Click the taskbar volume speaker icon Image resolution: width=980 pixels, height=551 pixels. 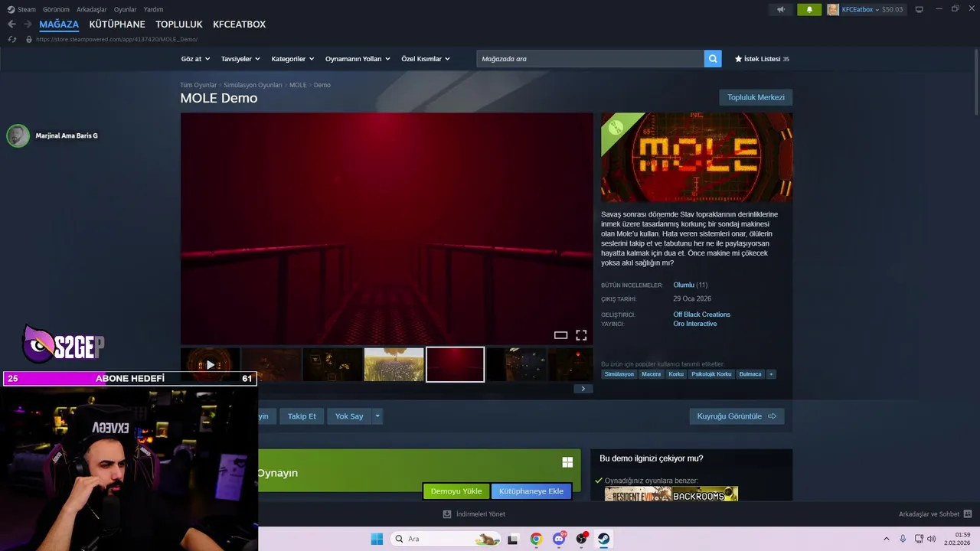pyautogui.click(x=931, y=539)
